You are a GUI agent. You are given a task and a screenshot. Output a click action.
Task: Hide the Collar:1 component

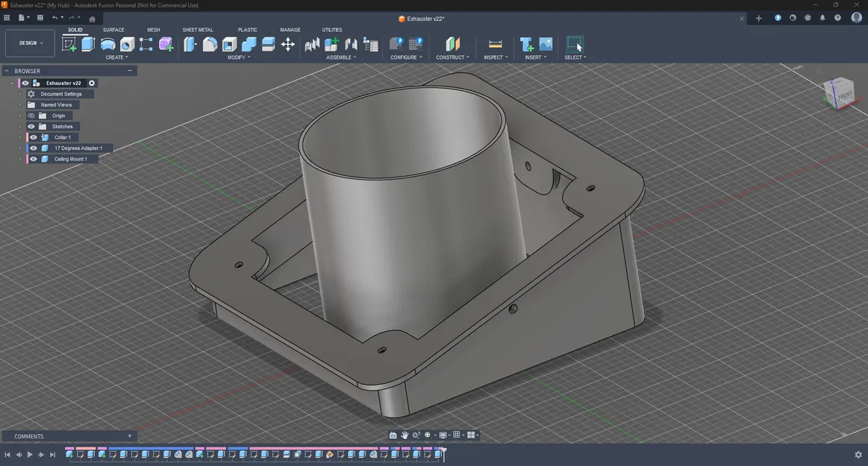[34, 137]
